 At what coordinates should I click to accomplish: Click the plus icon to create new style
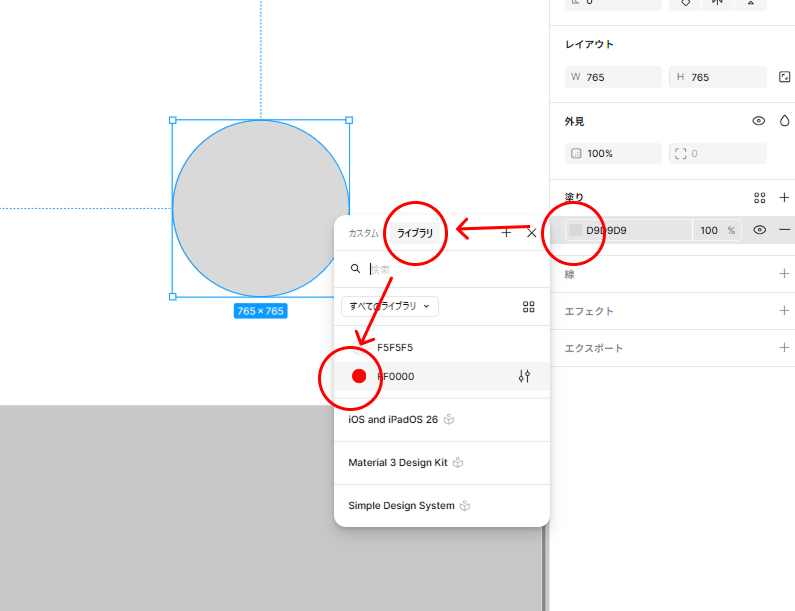click(x=506, y=233)
